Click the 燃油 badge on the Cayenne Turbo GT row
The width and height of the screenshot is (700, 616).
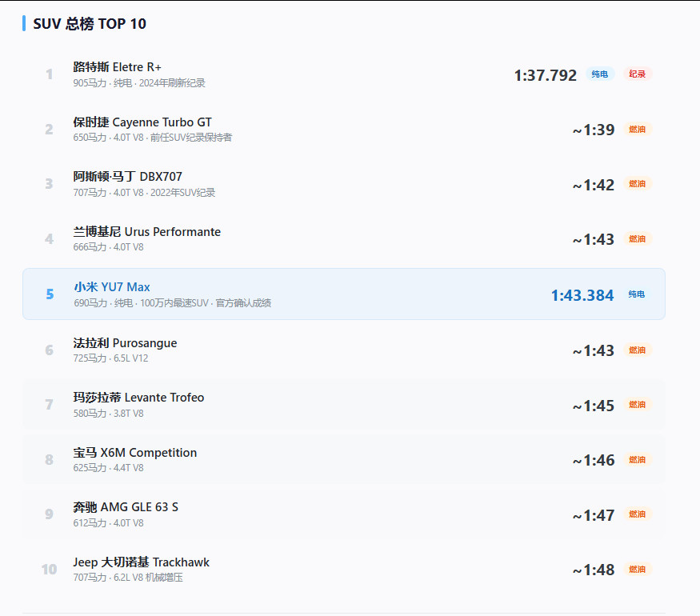637,130
